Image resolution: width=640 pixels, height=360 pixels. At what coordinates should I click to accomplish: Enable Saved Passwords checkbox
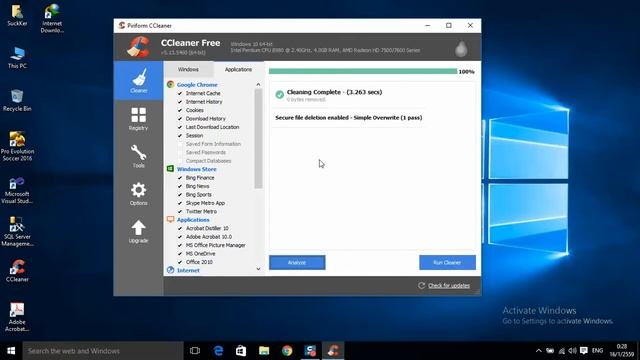click(180, 152)
